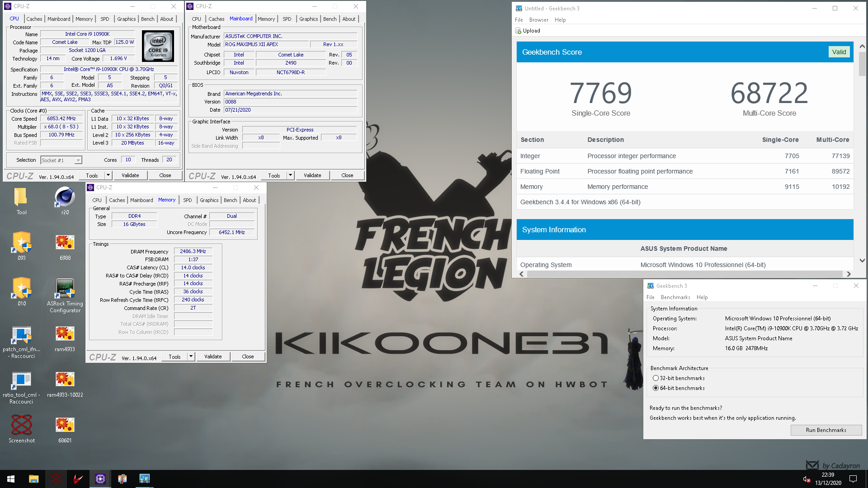This screenshot has height=488, width=868.
Task: Select 32-bit benchmarks radio button
Action: coord(656,378)
